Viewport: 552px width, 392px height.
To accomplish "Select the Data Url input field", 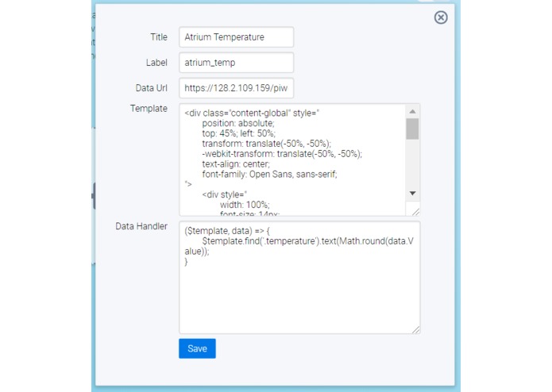I will point(236,88).
